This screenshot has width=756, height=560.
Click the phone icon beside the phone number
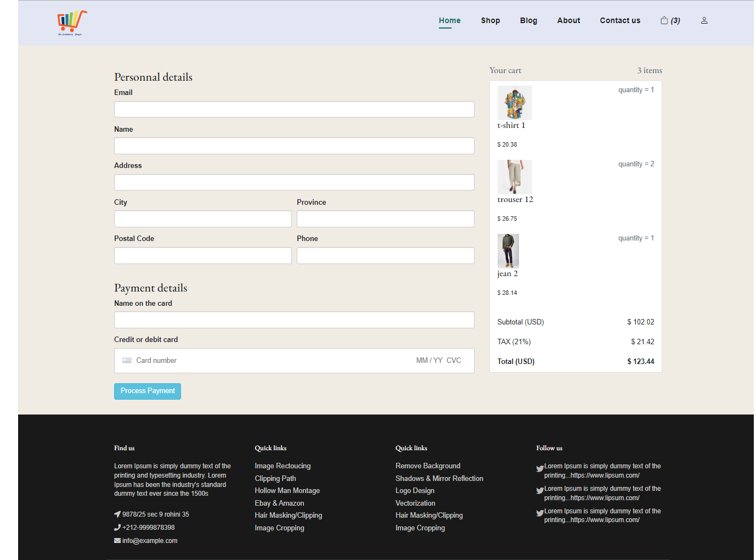[117, 527]
